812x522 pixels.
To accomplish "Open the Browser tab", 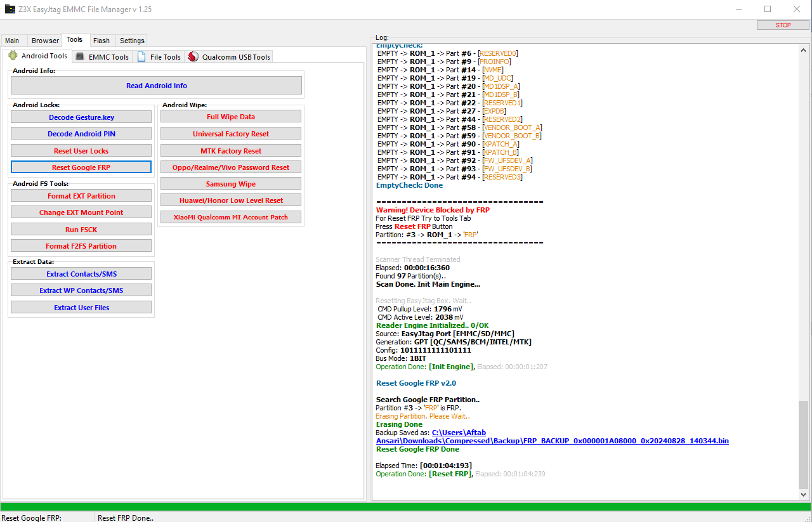I will (x=45, y=41).
